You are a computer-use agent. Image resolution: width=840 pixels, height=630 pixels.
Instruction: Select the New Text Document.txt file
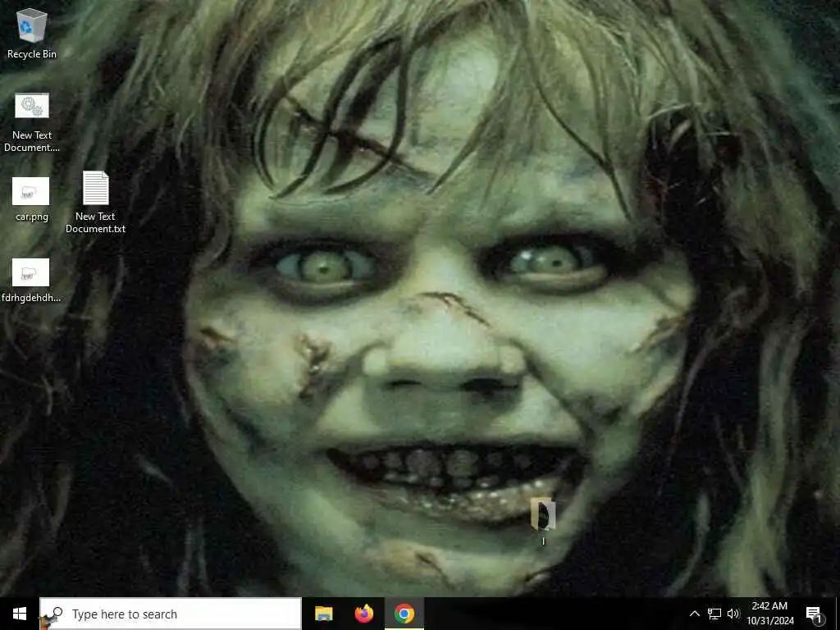pos(95,202)
